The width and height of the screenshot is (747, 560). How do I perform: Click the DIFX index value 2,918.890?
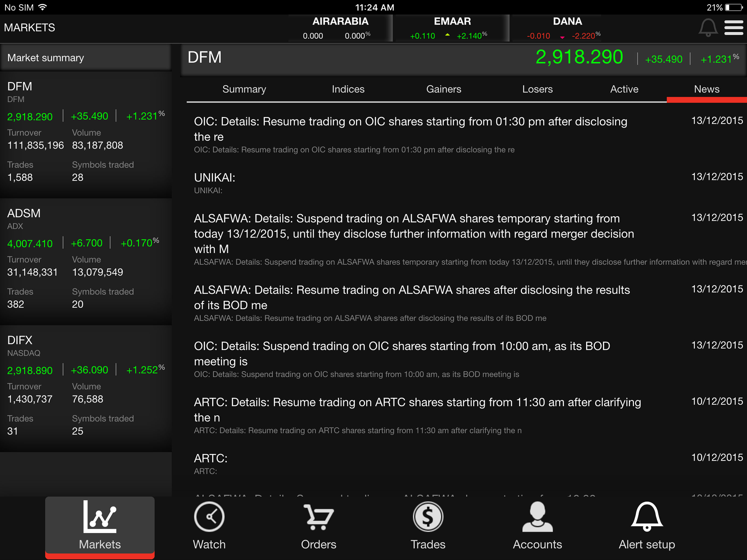coord(30,371)
